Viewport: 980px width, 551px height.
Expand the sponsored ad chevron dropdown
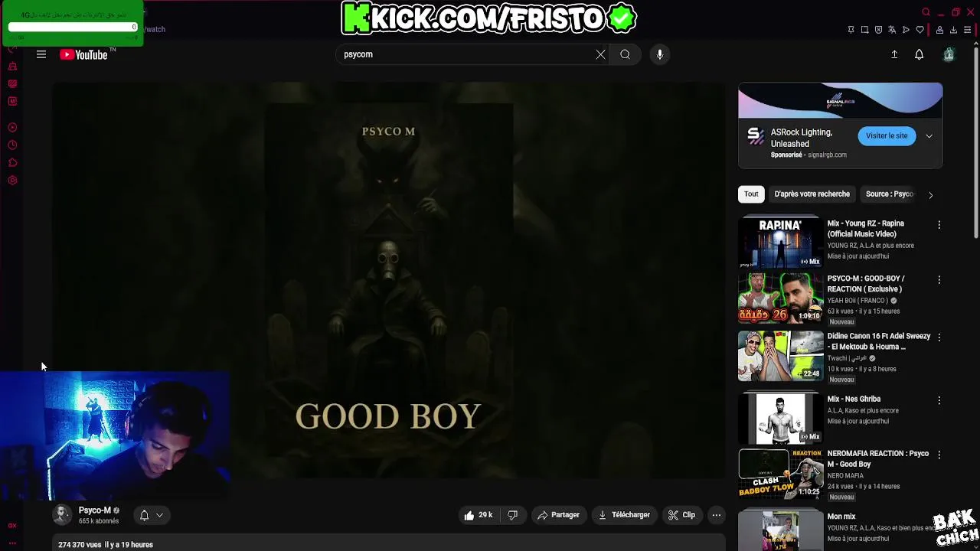point(929,136)
